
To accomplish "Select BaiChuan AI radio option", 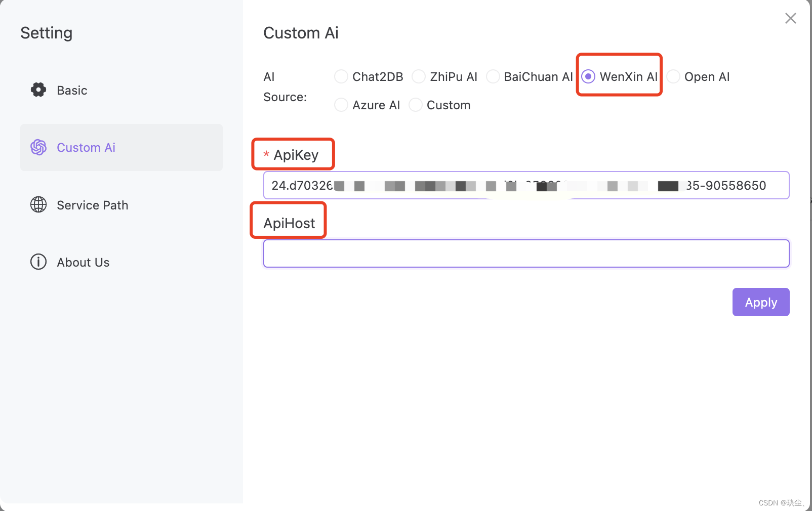I will (x=493, y=77).
